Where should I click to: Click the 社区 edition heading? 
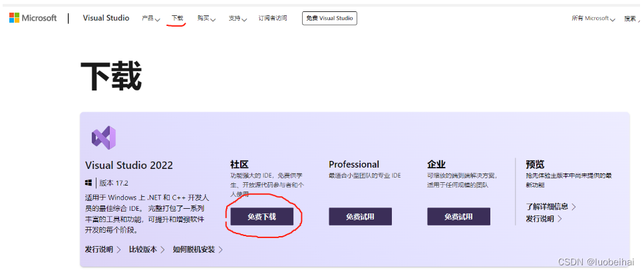pyautogui.click(x=240, y=164)
